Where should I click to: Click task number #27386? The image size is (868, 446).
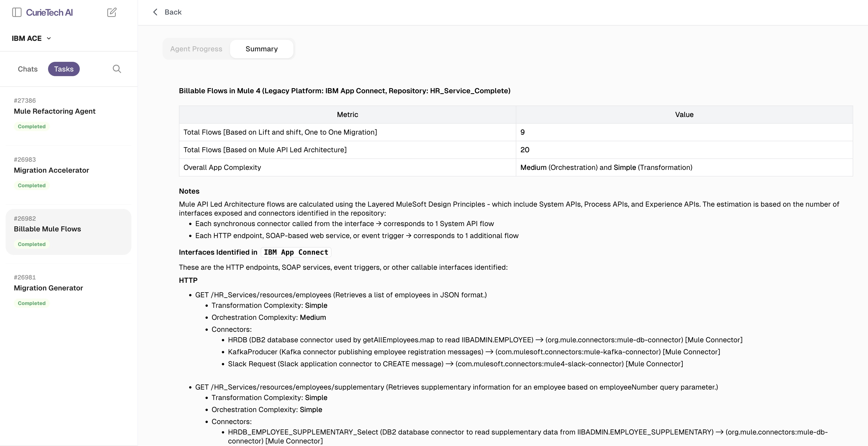coord(25,100)
